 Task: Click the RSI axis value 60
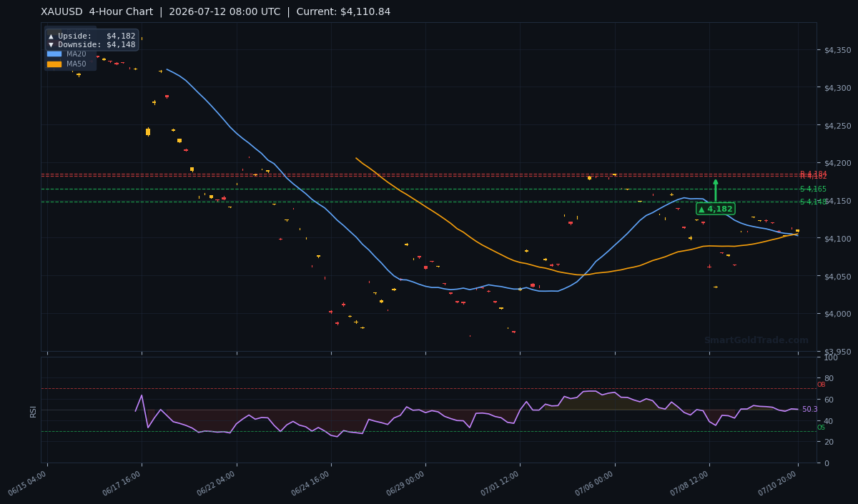829,400
